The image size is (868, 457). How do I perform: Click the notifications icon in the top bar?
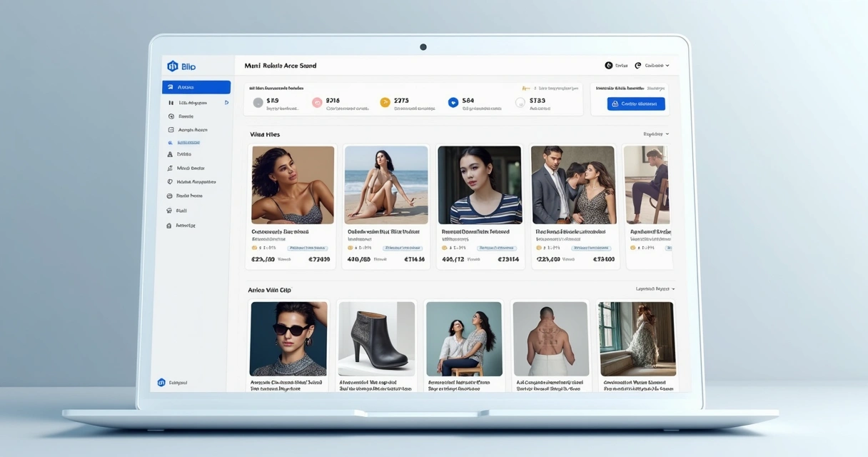pyautogui.click(x=609, y=65)
